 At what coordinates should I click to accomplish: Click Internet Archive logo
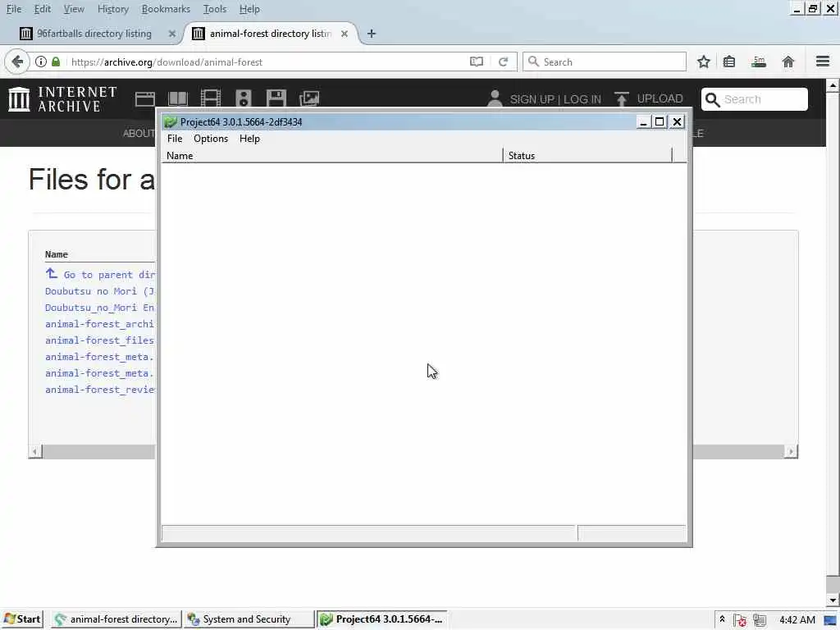[x=62, y=99]
